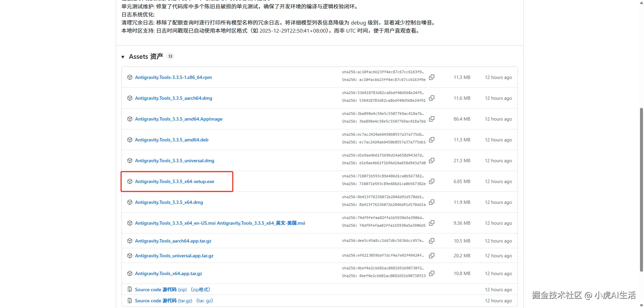Copy SHA256 of the x64-setup.exe asset
This screenshot has height=308, width=644.
[432, 181]
